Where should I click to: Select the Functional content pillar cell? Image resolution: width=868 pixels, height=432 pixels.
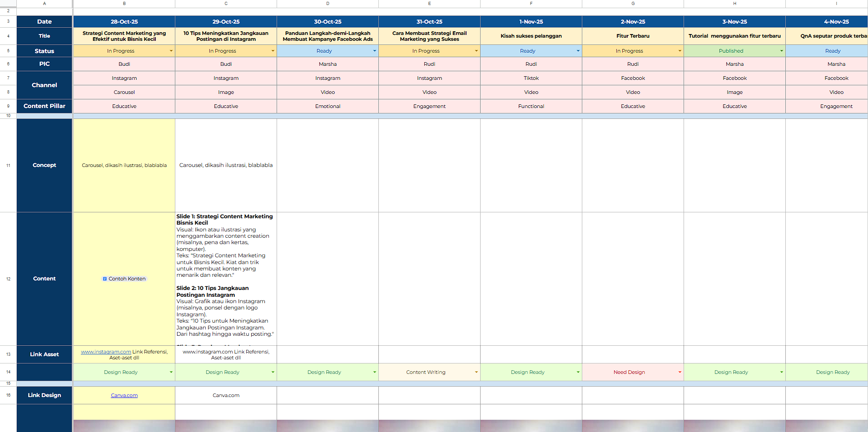(531, 106)
